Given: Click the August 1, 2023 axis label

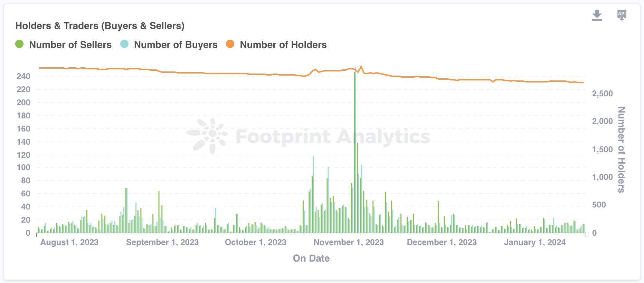Looking at the screenshot, I should click(x=69, y=242).
